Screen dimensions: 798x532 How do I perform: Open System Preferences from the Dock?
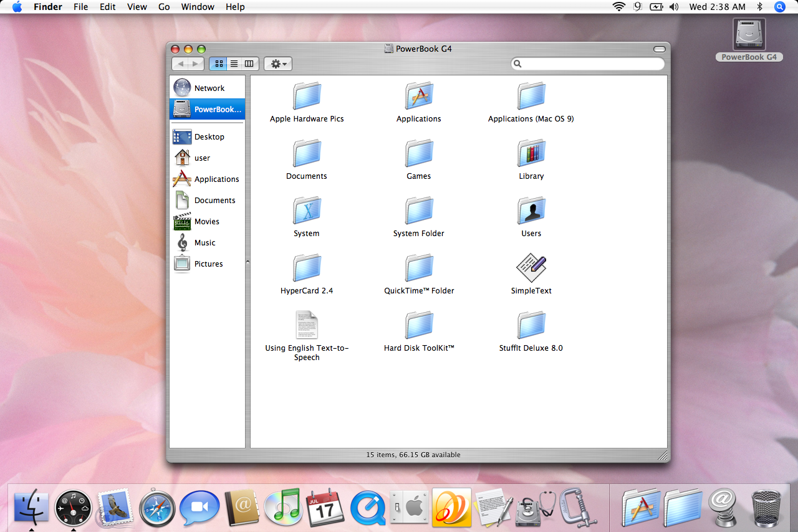[410, 508]
